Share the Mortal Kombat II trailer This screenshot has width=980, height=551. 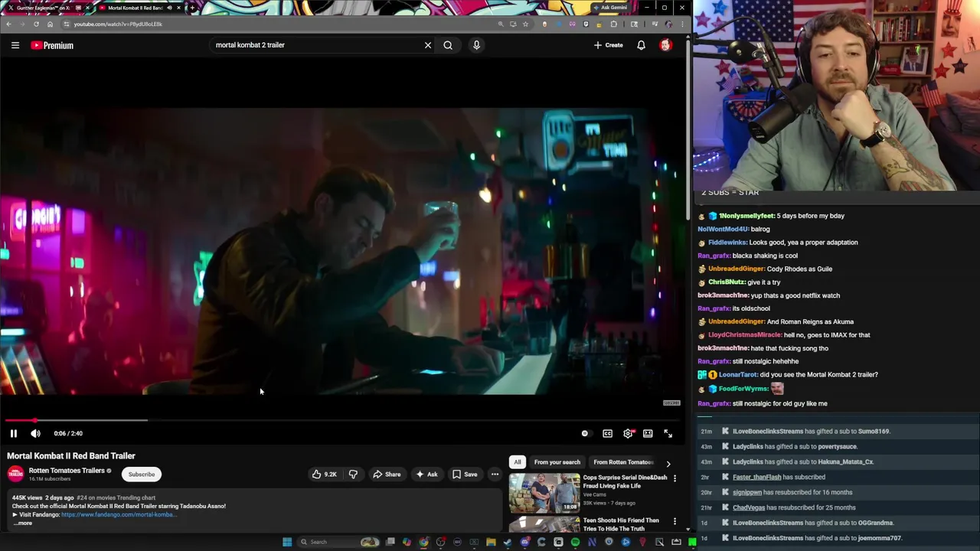[387, 474]
